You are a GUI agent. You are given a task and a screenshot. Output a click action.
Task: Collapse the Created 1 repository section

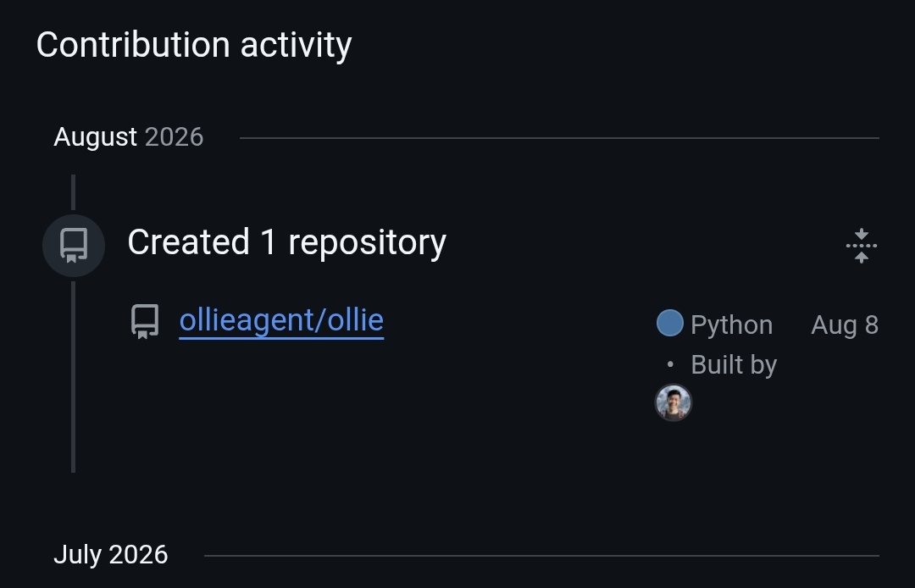pos(862,246)
